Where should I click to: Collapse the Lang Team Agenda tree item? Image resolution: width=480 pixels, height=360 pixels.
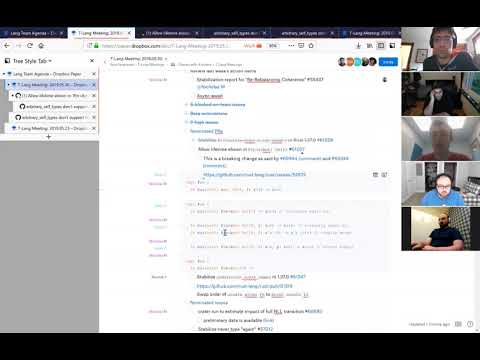4,74
